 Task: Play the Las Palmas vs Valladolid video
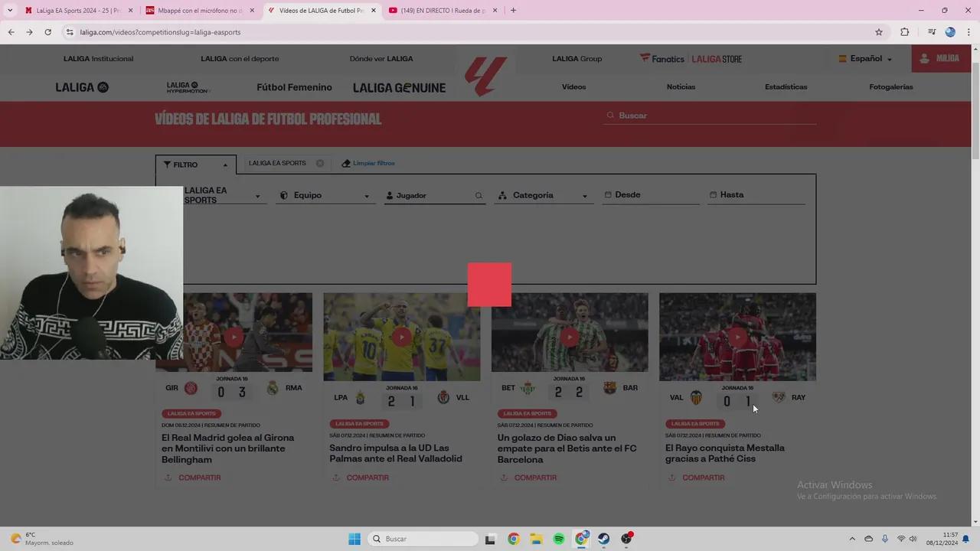click(402, 337)
